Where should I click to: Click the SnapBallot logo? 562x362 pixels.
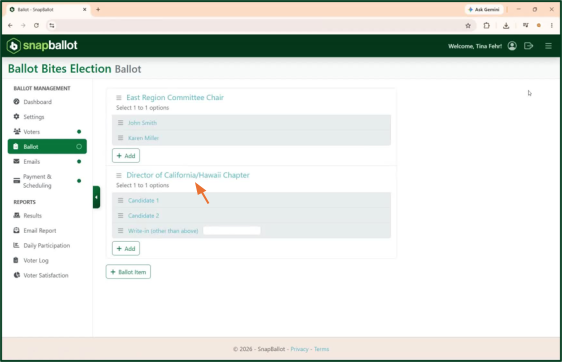click(x=42, y=46)
